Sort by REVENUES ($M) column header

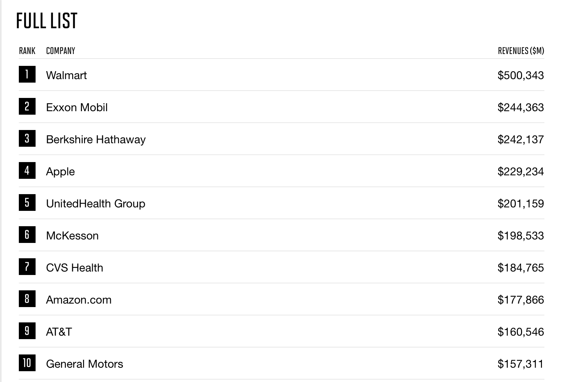pos(521,51)
